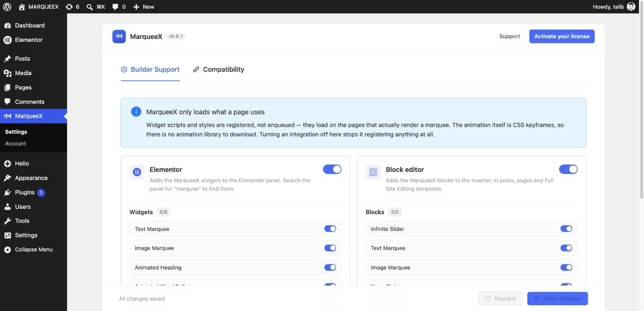Click the Media icon in sidebar
Screen dimensions: 644x311
[x=7, y=73]
